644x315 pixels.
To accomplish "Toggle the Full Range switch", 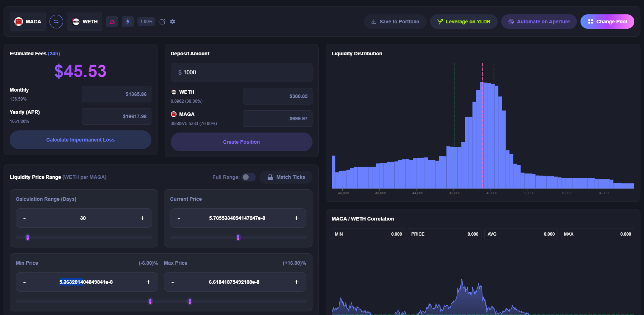I will (248, 177).
